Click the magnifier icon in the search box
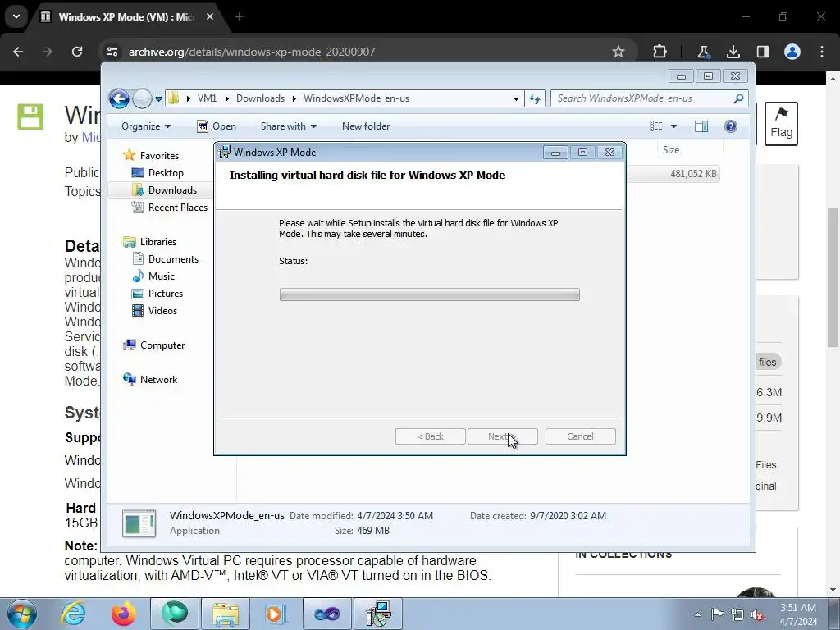 pyautogui.click(x=739, y=98)
